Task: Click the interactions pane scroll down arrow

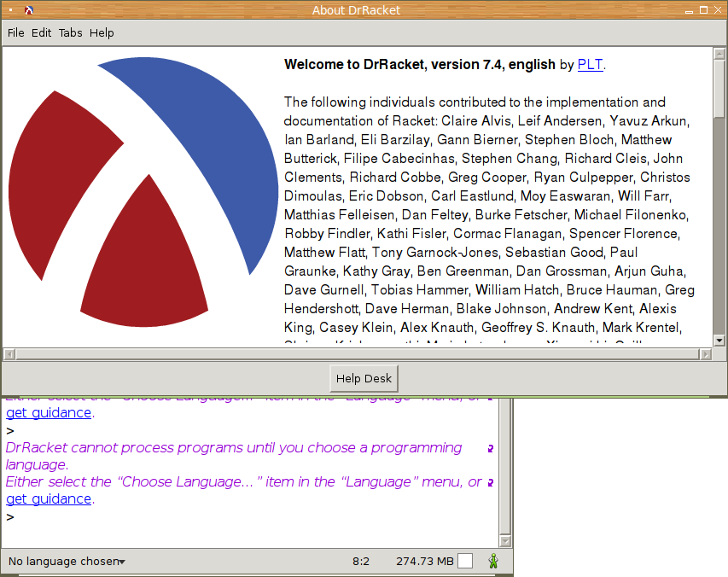Action: [505, 541]
